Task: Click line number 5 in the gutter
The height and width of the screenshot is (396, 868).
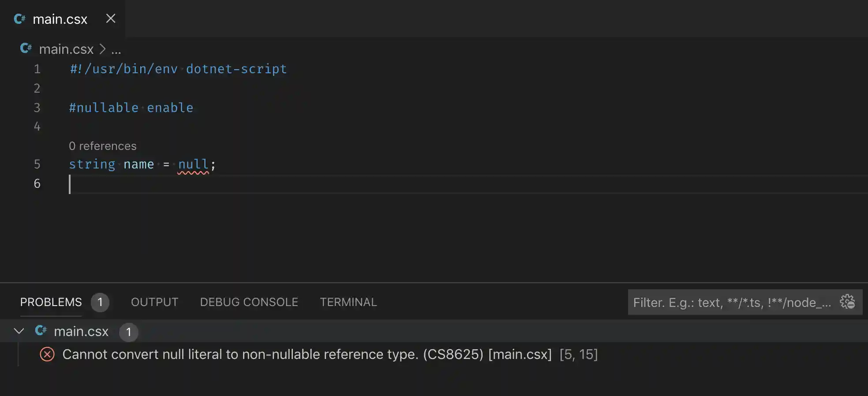Action: pyautogui.click(x=37, y=164)
